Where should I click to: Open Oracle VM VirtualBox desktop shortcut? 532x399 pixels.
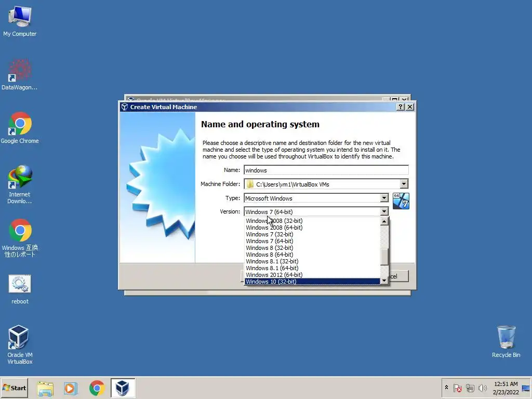[20, 345]
